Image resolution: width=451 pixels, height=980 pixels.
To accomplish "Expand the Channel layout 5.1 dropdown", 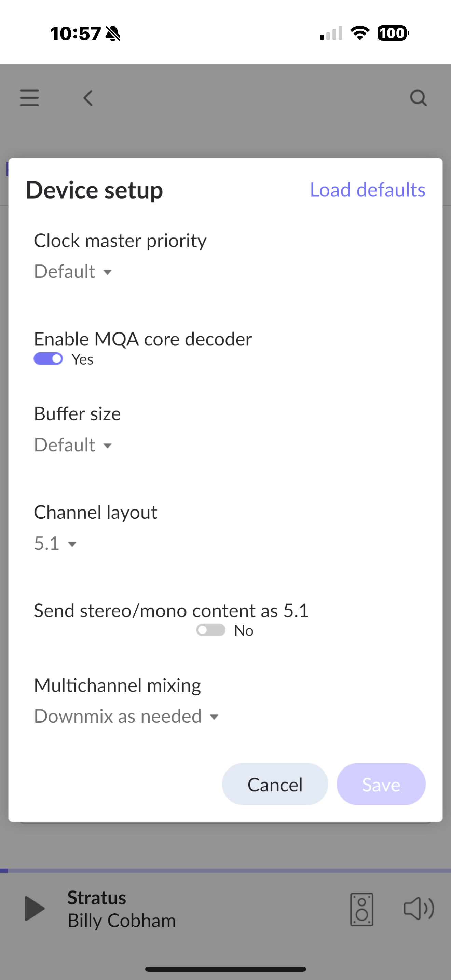I will coord(55,544).
